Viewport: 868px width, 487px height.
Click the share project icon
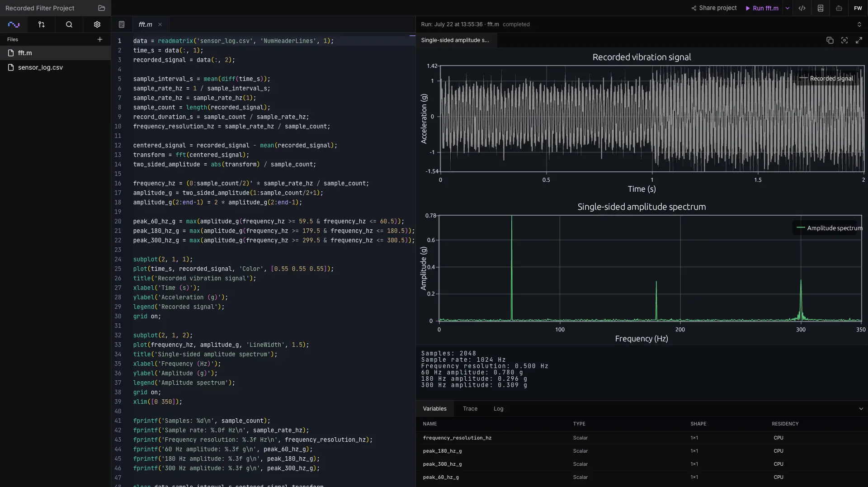click(x=694, y=8)
